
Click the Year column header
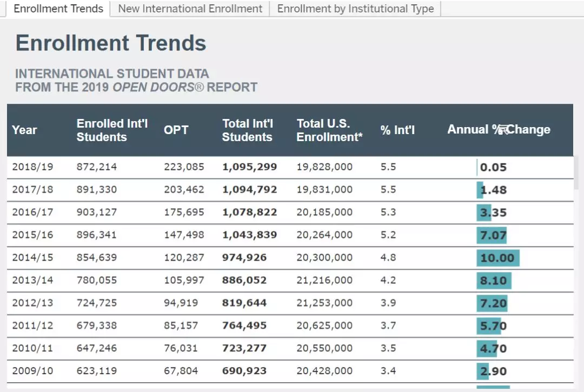point(24,130)
